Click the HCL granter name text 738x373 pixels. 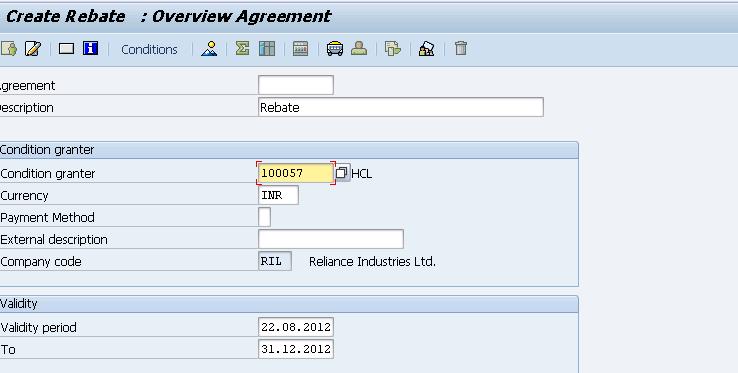pos(361,174)
